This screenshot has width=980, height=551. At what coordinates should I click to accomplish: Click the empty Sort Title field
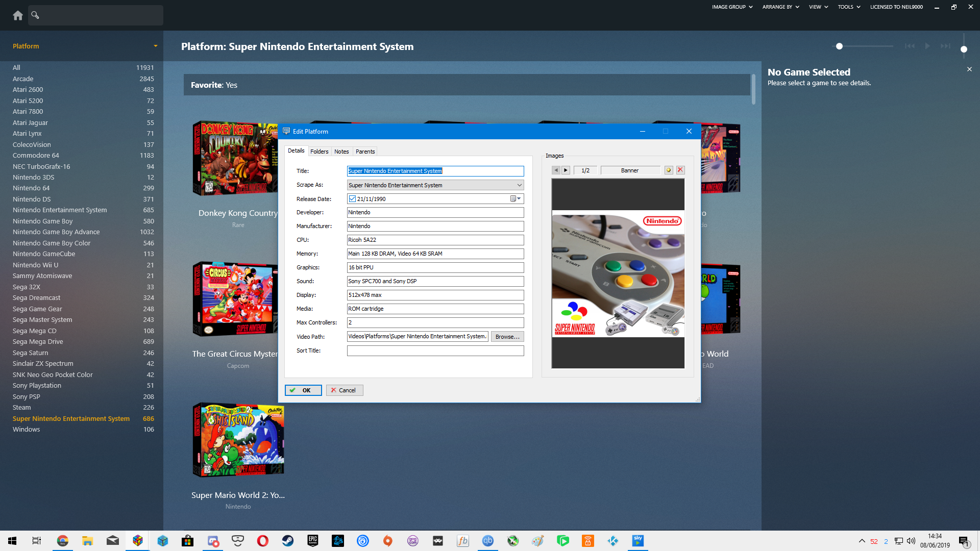(x=435, y=350)
